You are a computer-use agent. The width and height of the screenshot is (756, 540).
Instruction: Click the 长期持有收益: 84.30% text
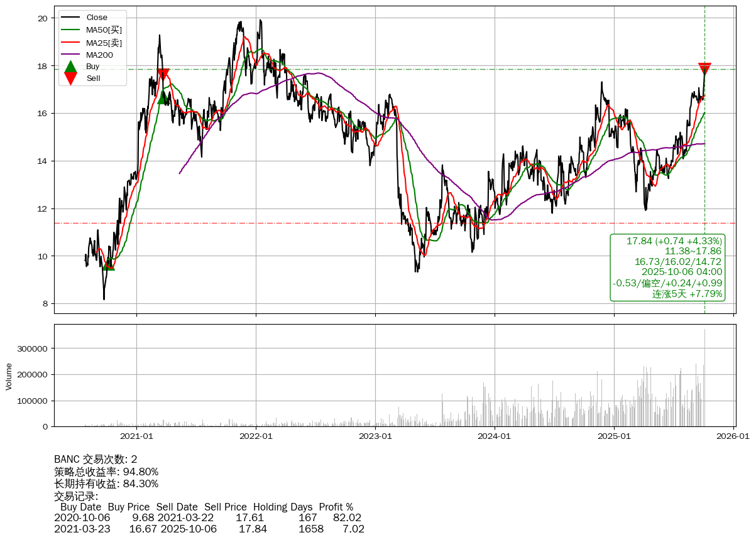click(106, 483)
